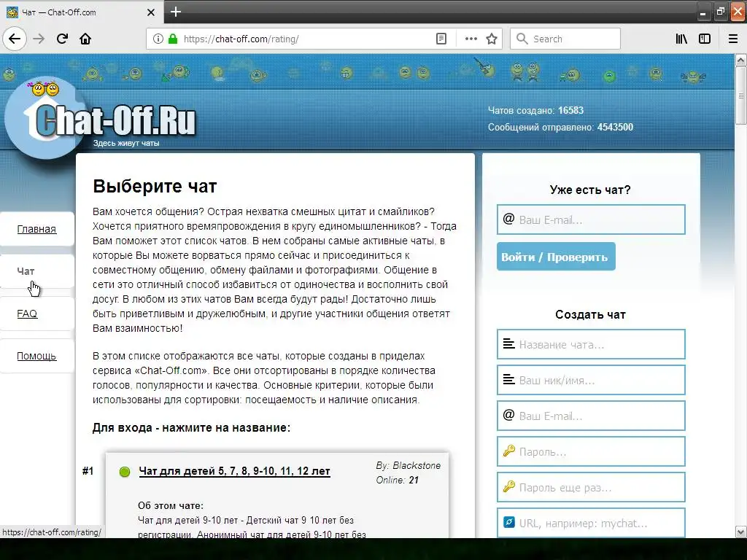
Task: Focus the browser Search field
Action: point(565,39)
